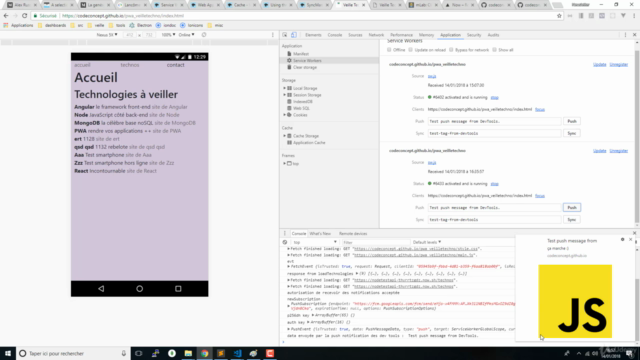Image resolution: width=640 pixels, height=360 pixels.
Task: Open the technos link in mobile page
Action: pyautogui.click(x=130, y=65)
